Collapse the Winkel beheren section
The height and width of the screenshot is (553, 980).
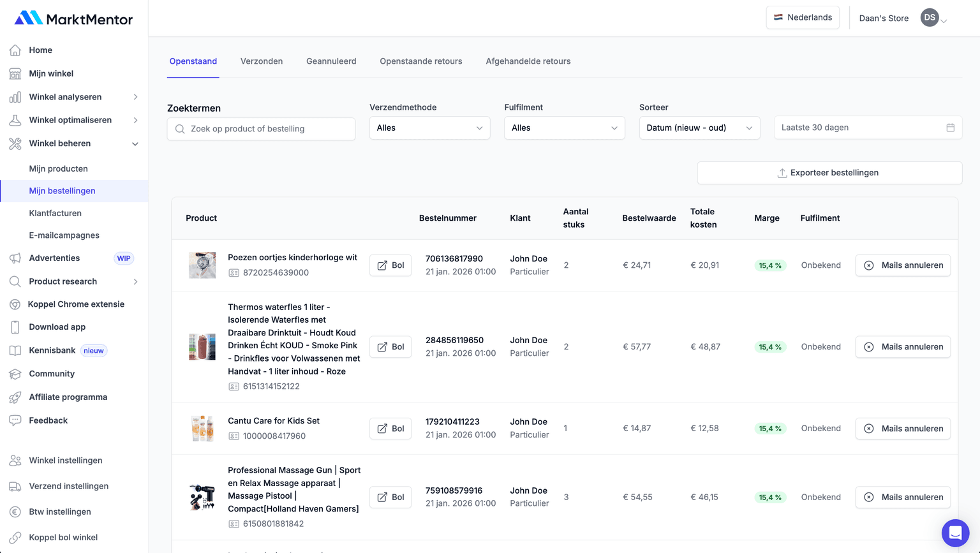tap(135, 144)
